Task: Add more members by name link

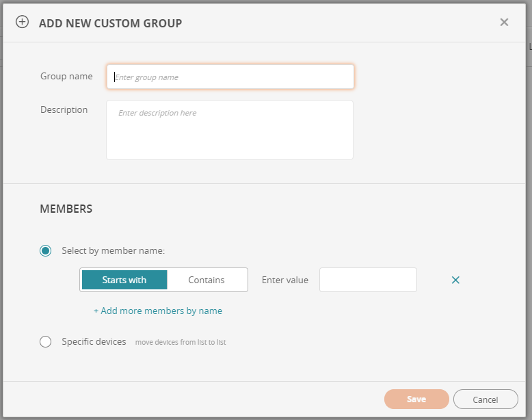Action: click(158, 311)
